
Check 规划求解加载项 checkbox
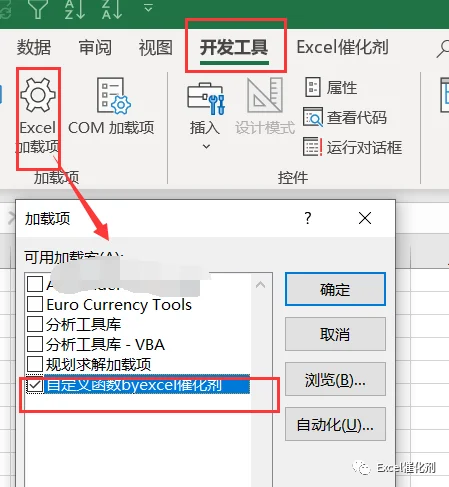35,364
